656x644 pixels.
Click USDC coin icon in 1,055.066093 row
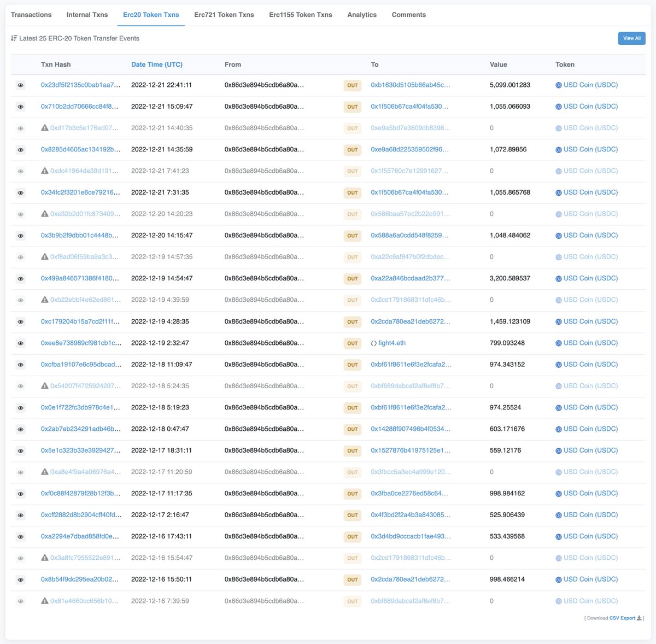(559, 107)
